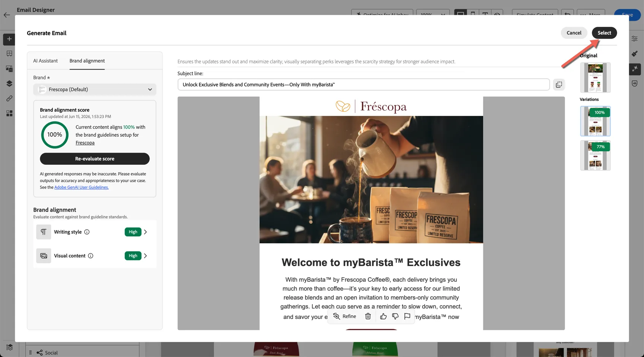The image size is (644, 357).
Task: Click the Visual content image icon
Action: point(44,256)
